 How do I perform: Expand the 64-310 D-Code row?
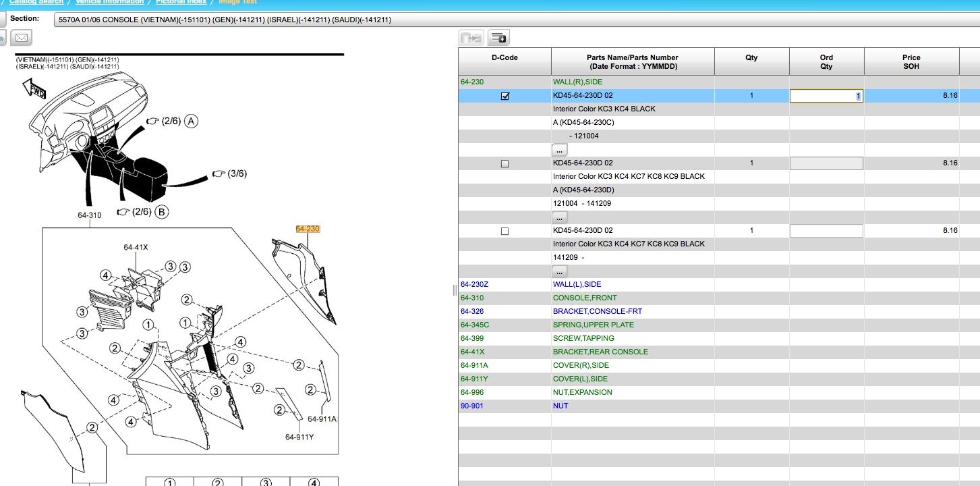tap(472, 298)
